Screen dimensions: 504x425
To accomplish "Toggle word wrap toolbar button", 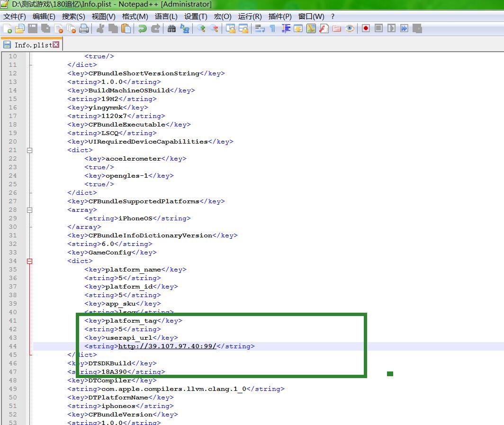I will (x=260, y=29).
